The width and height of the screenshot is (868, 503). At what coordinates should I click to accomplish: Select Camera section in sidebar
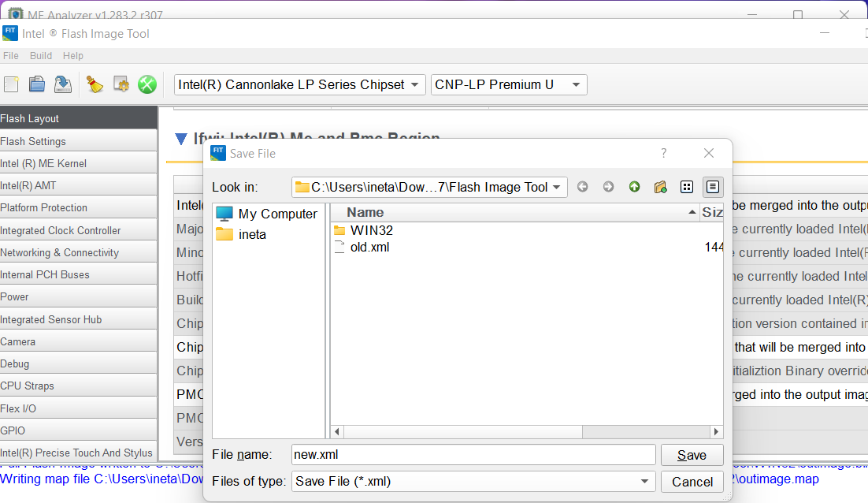(79, 341)
